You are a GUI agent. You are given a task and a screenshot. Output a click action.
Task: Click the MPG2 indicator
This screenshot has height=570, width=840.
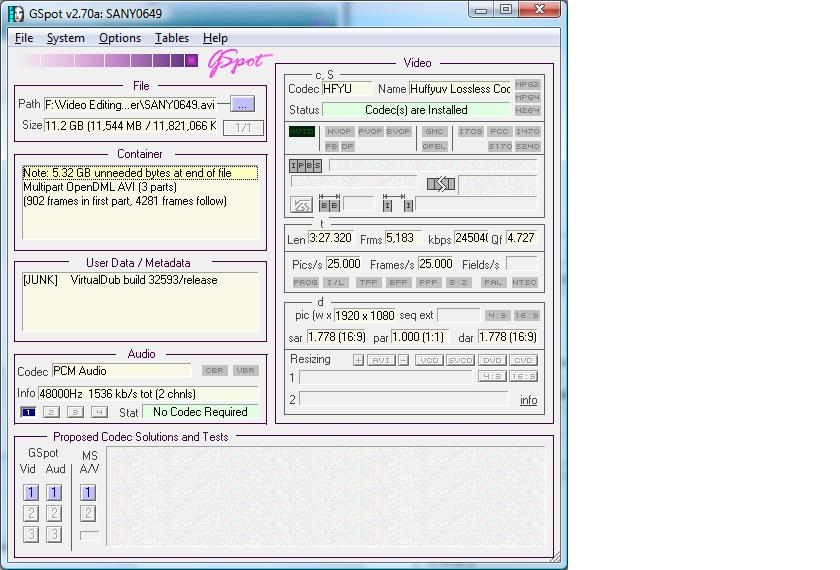(527, 85)
